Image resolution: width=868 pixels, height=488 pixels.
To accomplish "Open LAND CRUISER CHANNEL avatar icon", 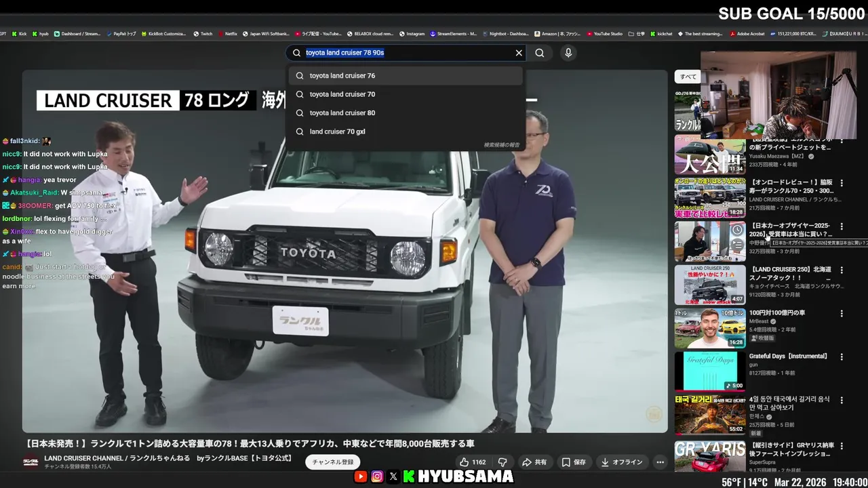I will point(31,462).
